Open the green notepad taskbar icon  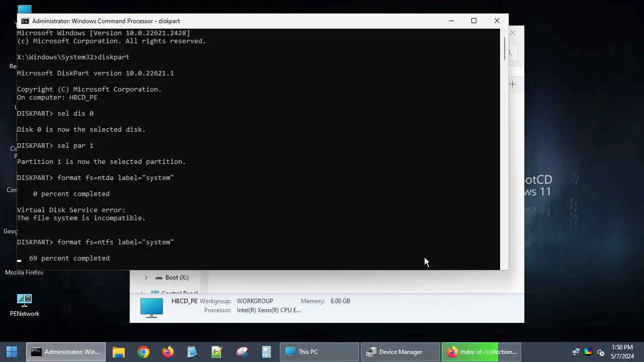217,351
